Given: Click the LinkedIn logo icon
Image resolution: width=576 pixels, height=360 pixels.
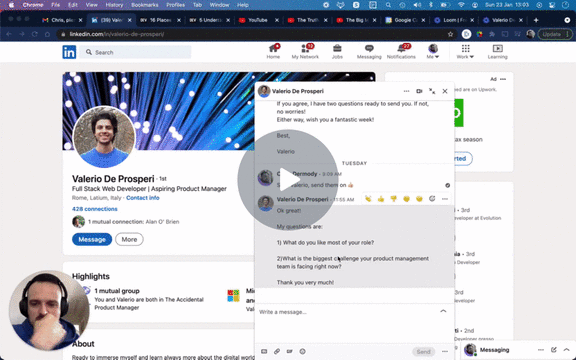Looking at the screenshot, I should pyautogui.click(x=69, y=52).
